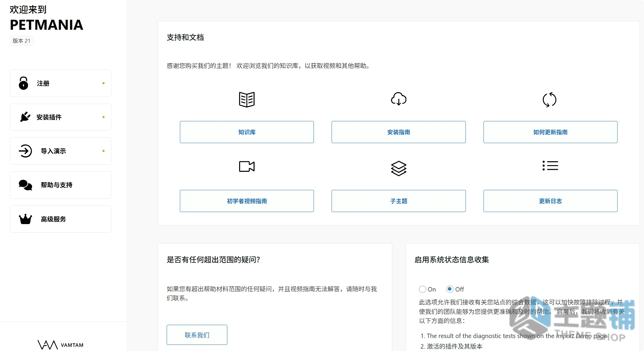Open the 注册 menu item
644x351 pixels.
point(60,83)
